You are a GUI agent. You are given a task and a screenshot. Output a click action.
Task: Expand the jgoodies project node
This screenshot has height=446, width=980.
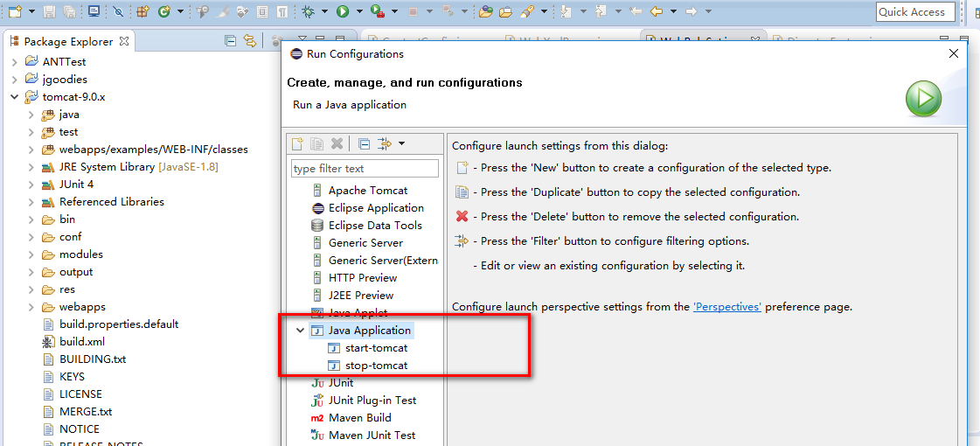(x=14, y=80)
